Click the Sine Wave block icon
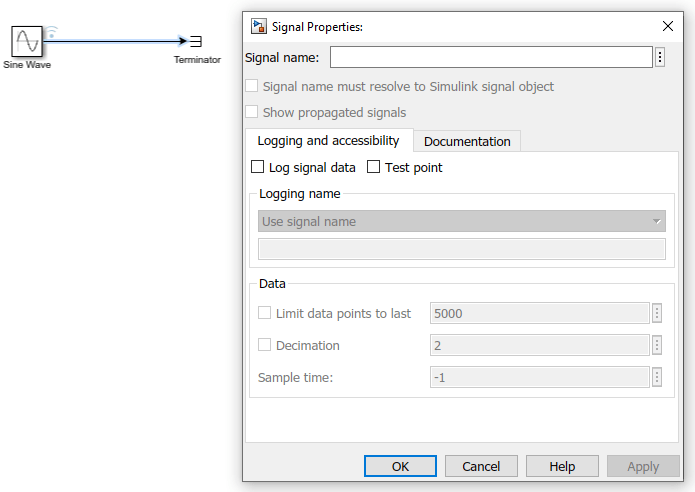Viewport: 695px width, 492px height. [27, 41]
